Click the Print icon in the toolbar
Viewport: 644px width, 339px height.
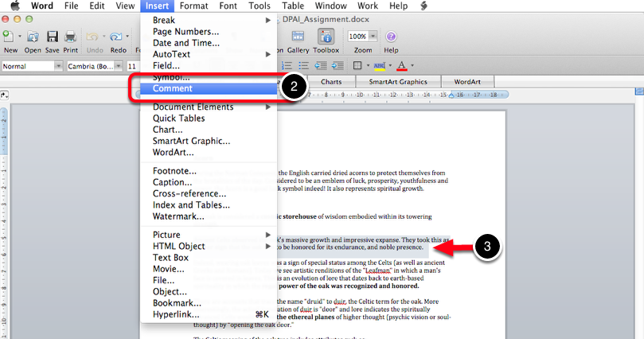[x=70, y=37]
